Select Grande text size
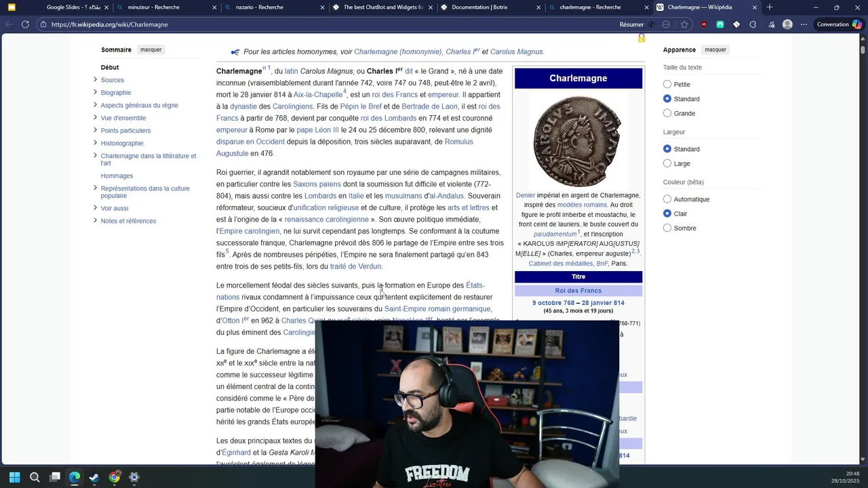Viewport: 868px width, 488px height. pos(667,113)
